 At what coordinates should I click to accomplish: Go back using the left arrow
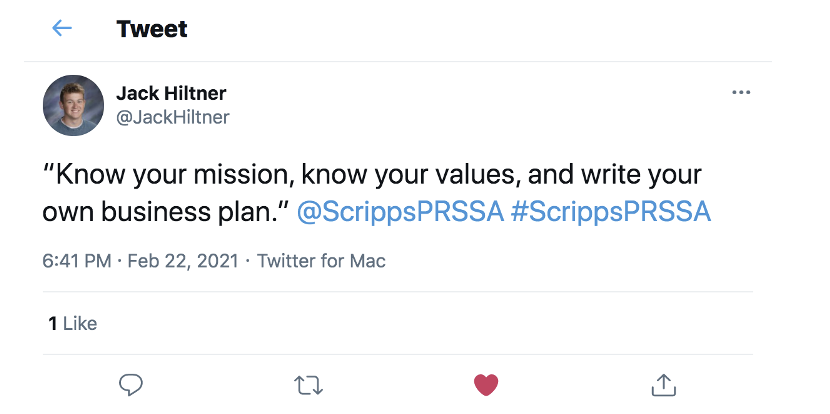62,28
